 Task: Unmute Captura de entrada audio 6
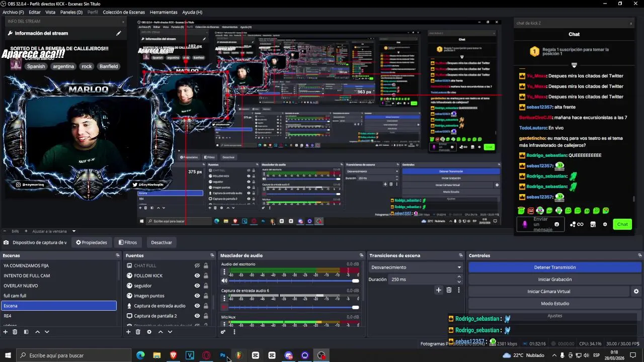[x=224, y=307]
